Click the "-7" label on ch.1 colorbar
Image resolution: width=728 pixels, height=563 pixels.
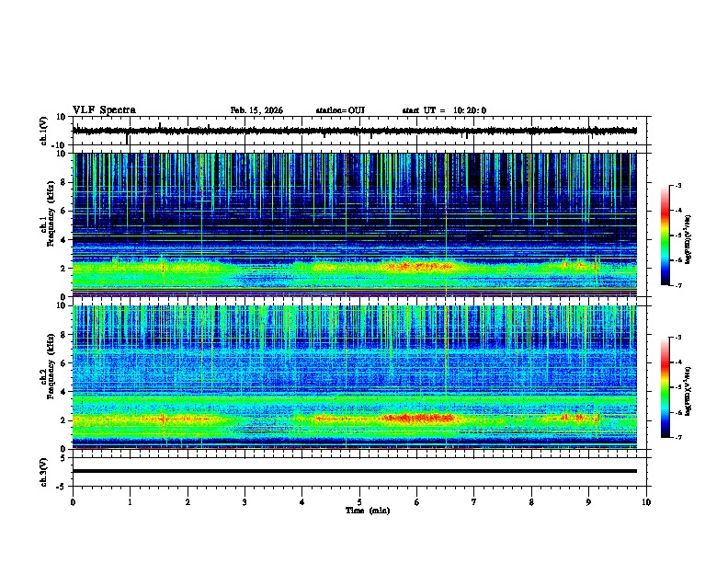677,285
